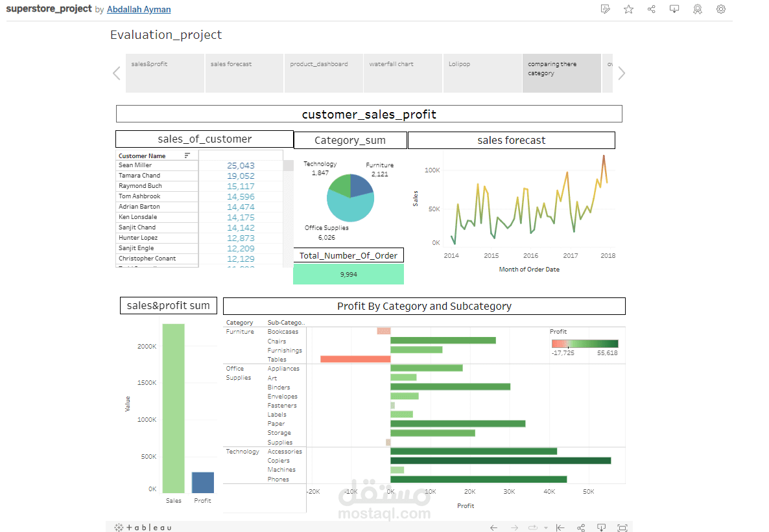The height and width of the screenshot is (532, 769).
Task: Select customer row Ken Lonsdale
Action: point(157,216)
